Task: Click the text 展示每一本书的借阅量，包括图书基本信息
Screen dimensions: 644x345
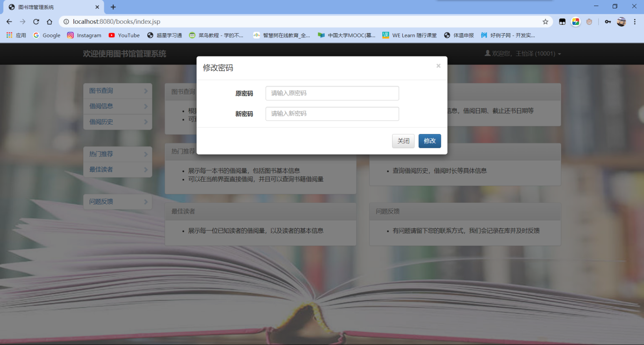Action: [244, 171]
